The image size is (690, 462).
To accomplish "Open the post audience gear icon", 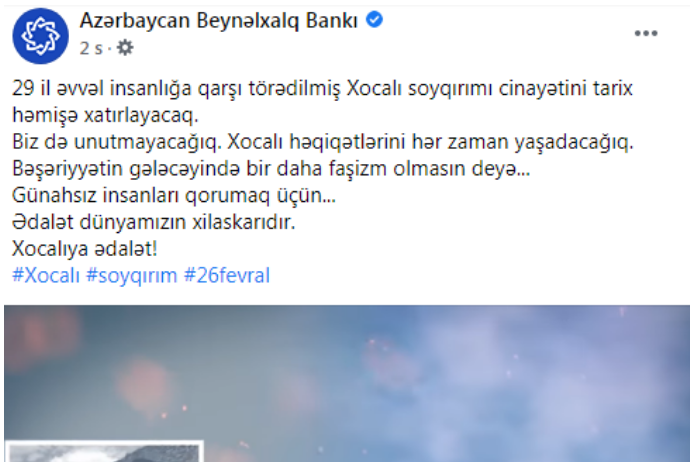I will [125, 48].
